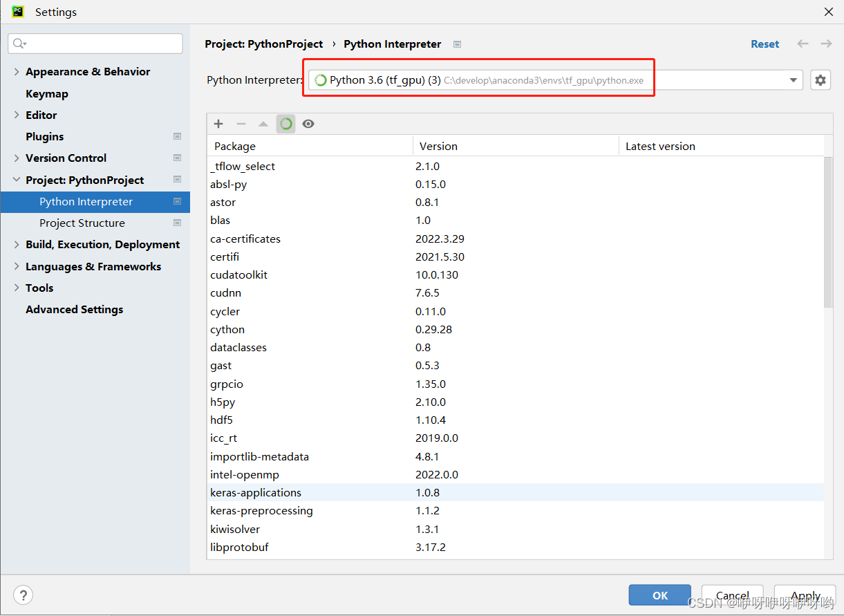
Task: Select the libprotobuf package row
Action: 516,548
